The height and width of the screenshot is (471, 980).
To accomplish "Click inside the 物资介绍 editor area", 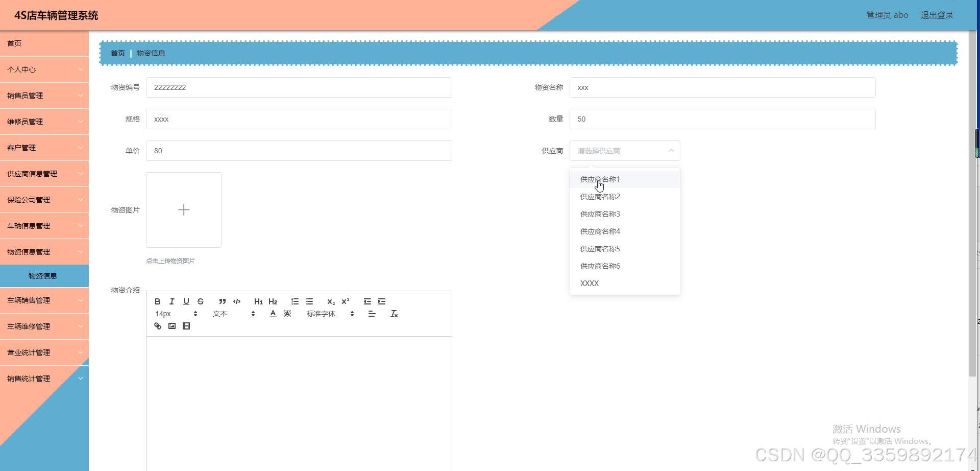I will click(299, 404).
